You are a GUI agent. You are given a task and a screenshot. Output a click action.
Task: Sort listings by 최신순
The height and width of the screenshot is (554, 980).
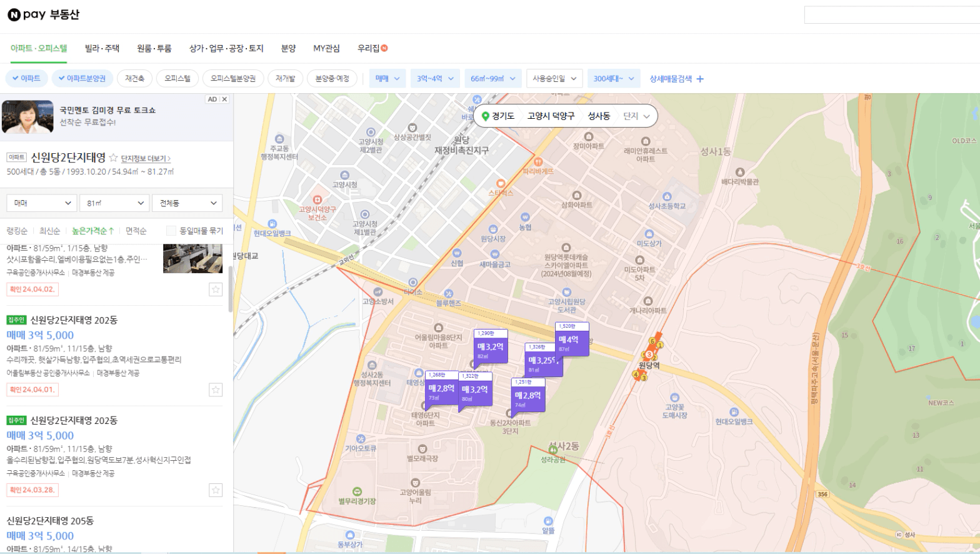click(49, 231)
